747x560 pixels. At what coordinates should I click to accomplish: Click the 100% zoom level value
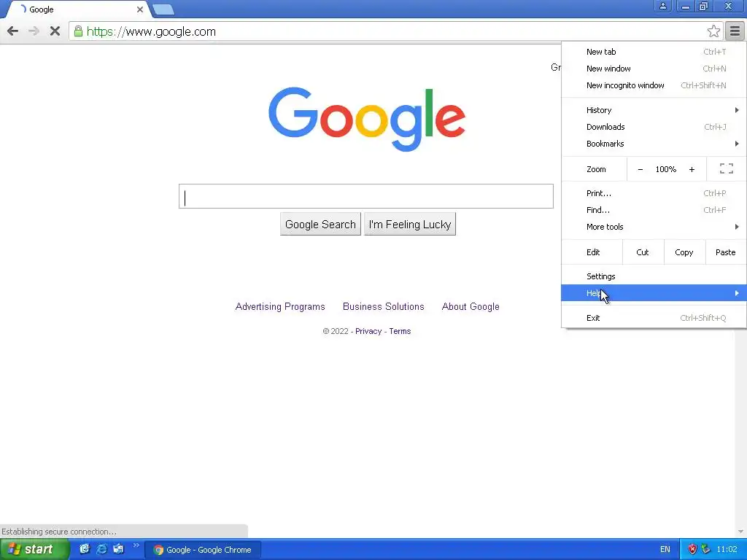(665, 169)
